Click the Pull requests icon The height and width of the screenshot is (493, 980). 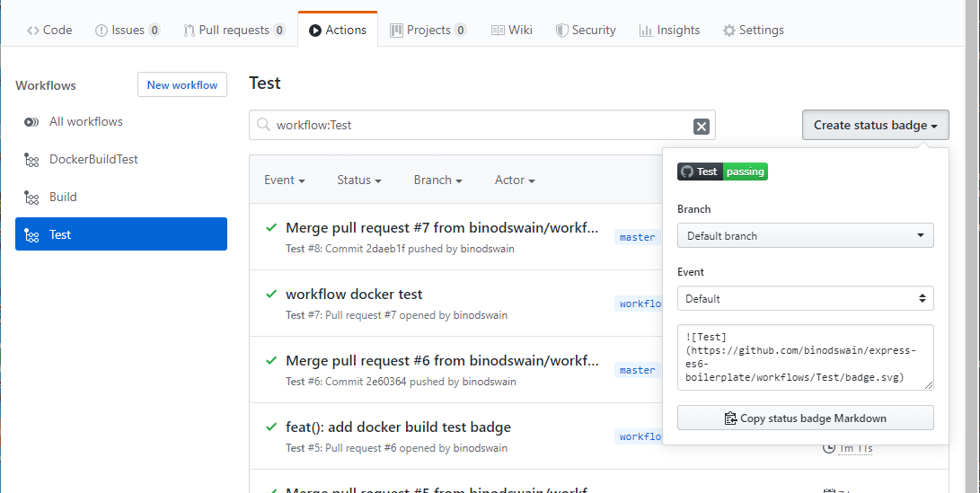coord(189,31)
